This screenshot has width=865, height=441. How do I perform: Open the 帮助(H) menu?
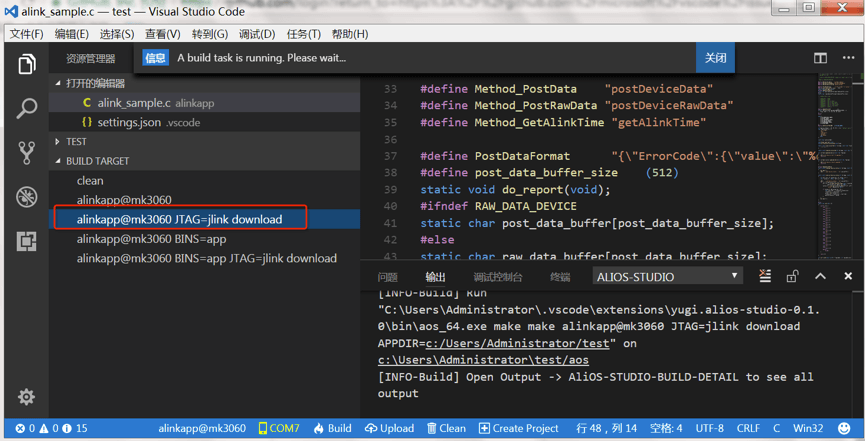pyautogui.click(x=350, y=34)
